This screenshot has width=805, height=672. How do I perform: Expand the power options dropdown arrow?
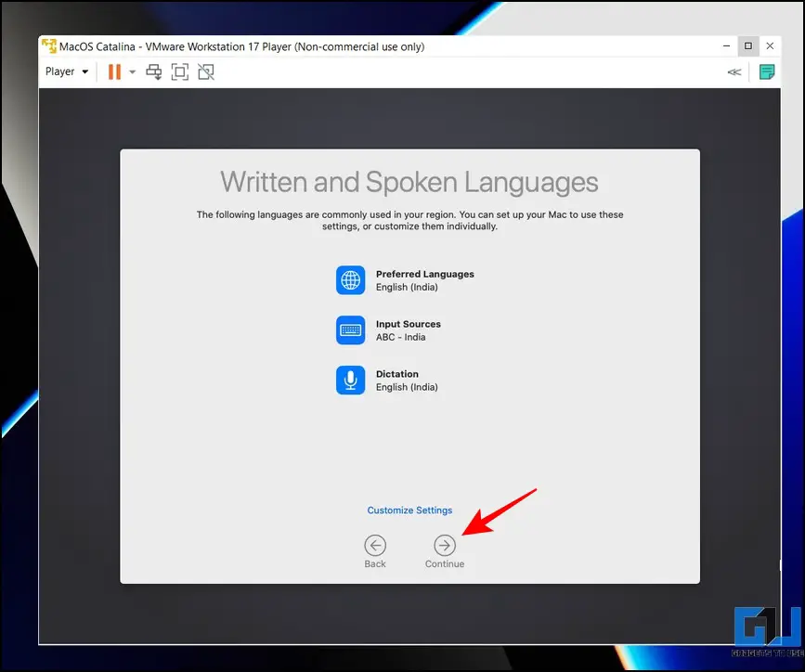pyautogui.click(x=133, y=71)
